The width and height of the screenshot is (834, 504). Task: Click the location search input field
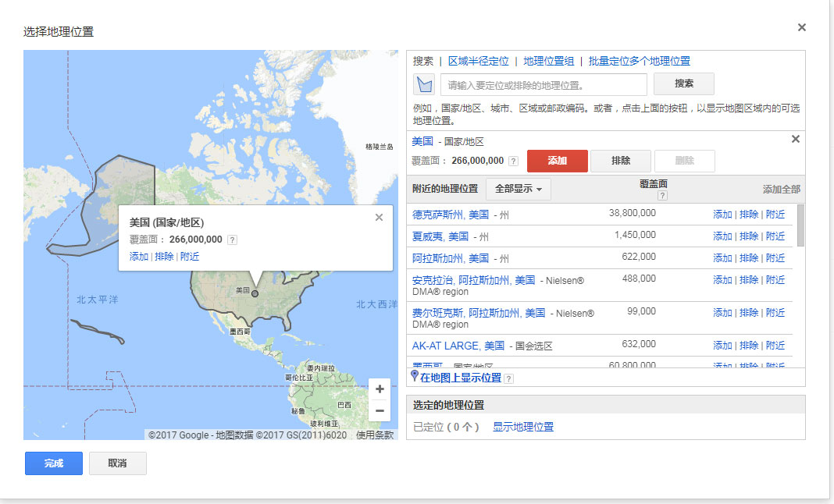click(x=544, y=84)
